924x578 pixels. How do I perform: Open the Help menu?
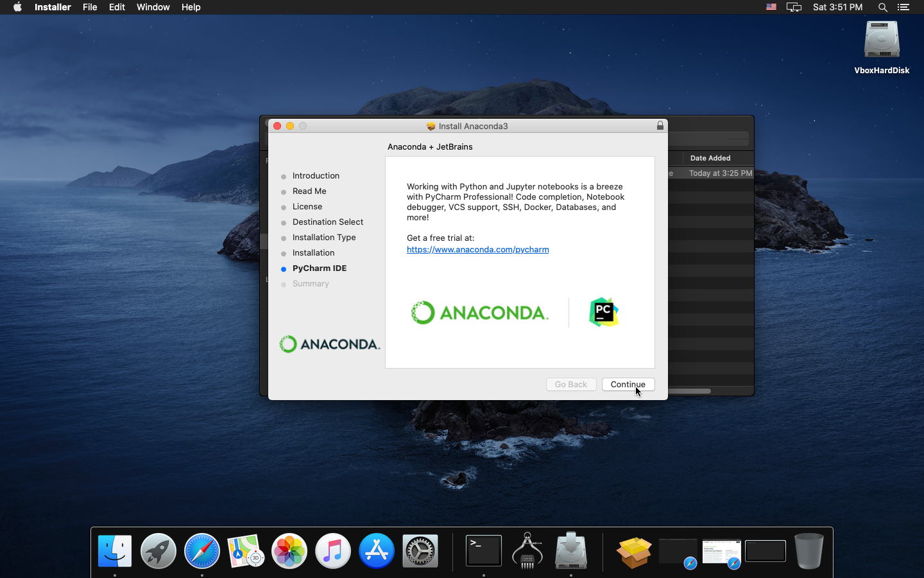pyautogui.click(x=191, y=7)
